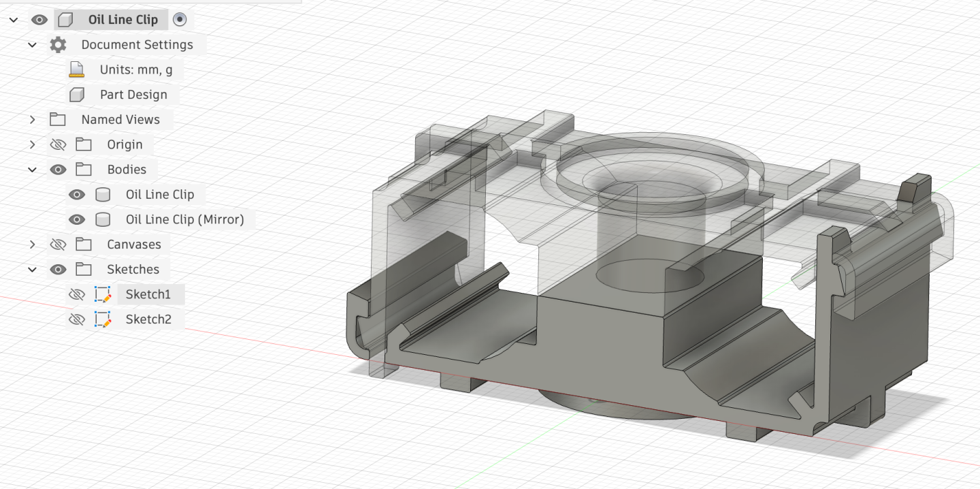980x489 pixels.
Task: Click the sketch pencil icon of Sketch2
Action: pos(103,319)
